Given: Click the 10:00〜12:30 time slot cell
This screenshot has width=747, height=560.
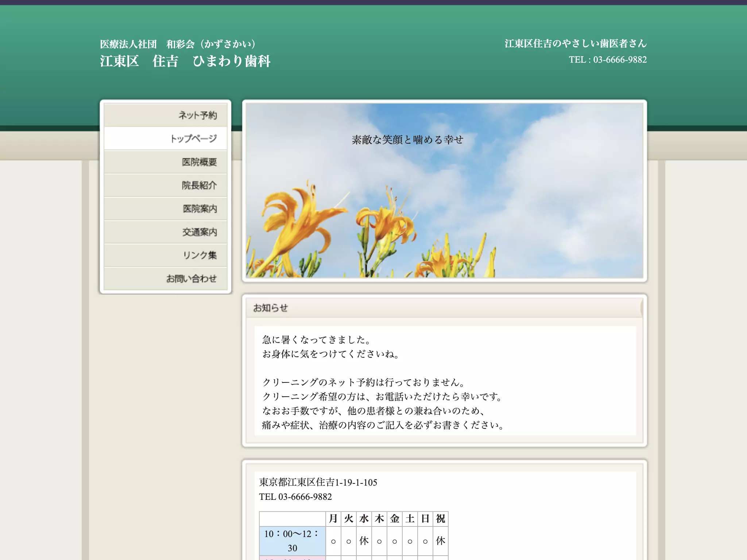Looking at the screenshot, I should (292, 541).
